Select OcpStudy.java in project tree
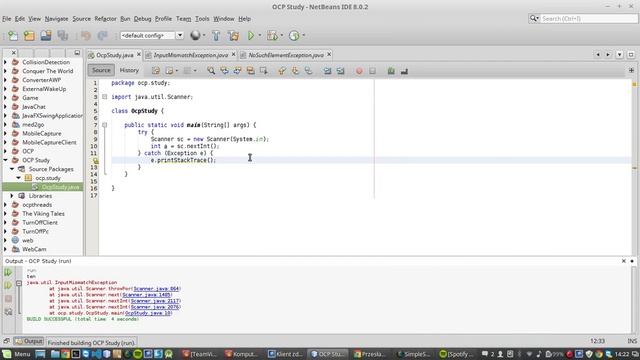This screenshot has height=360, width=640. (x=60, y=187)
